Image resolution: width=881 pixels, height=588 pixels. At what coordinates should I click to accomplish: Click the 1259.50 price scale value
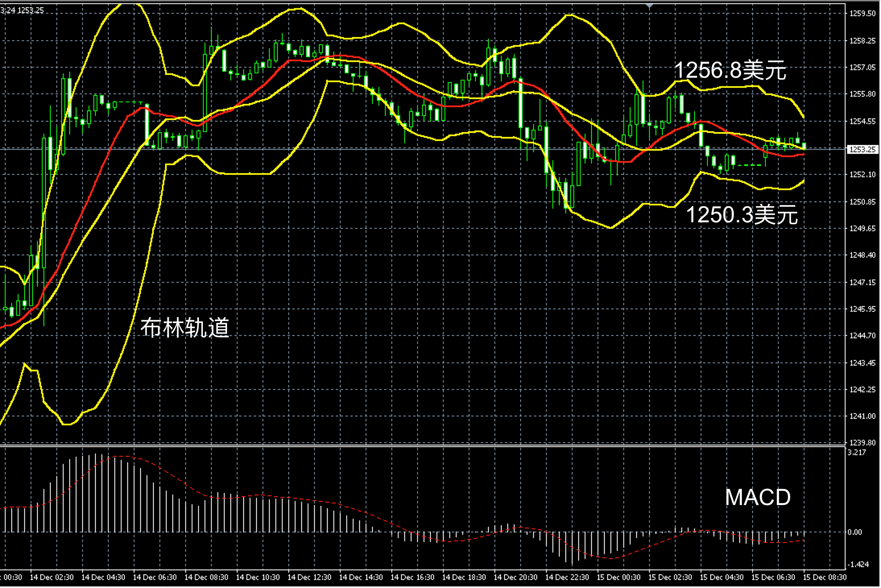[862, 14]
